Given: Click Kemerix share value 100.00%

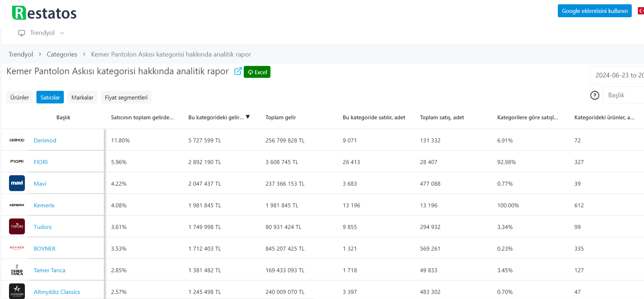Looking at the screenshot, I should 508,205.
